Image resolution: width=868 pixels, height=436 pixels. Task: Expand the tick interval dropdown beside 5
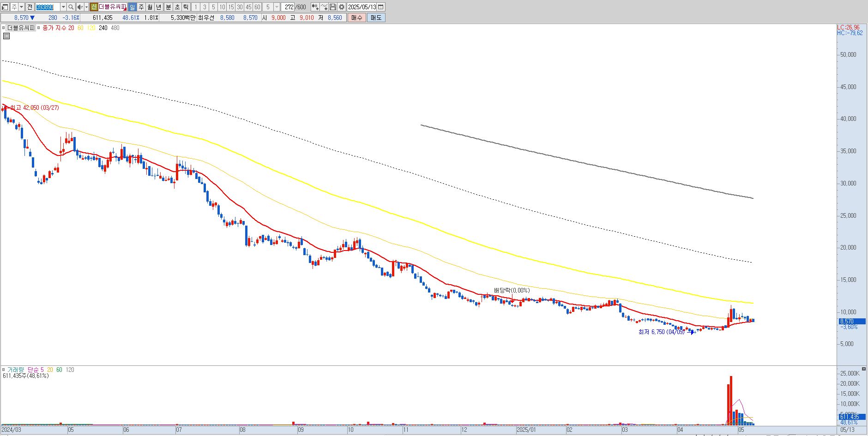(x=277, y=7)
